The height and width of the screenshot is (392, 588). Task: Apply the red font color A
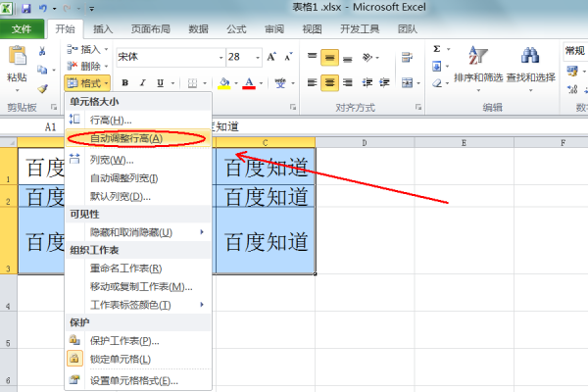[249, 83]
